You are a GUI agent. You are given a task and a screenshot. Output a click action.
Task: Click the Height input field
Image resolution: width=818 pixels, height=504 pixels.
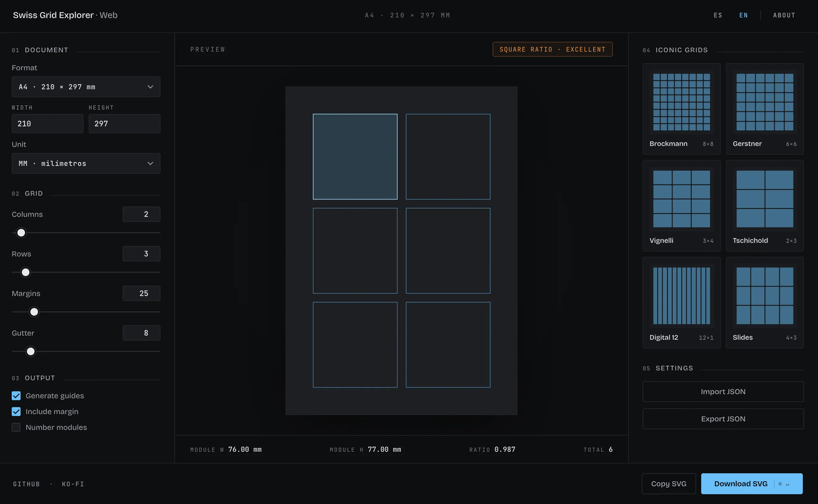[124, 124]
